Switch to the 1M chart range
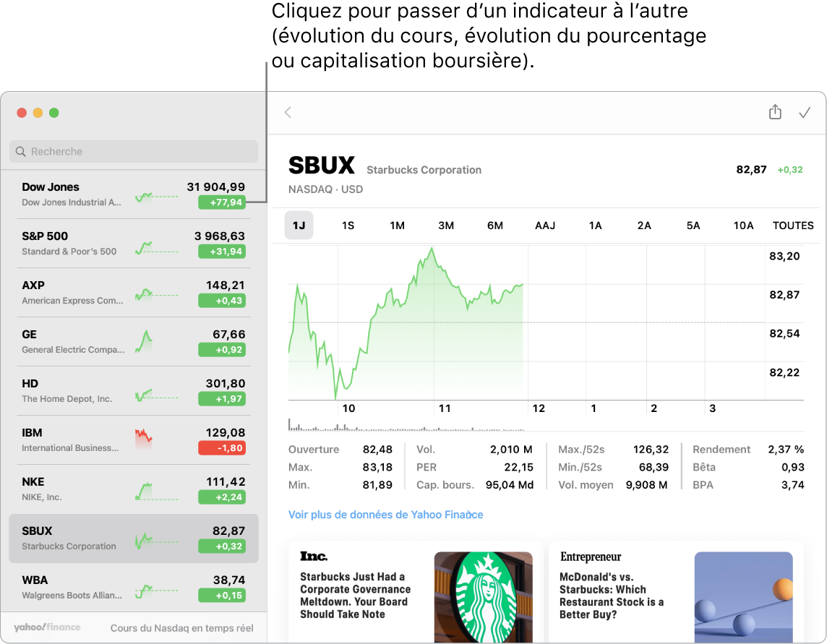The height and width of the screenshot is (644, 827). click(x=397, y=225)
